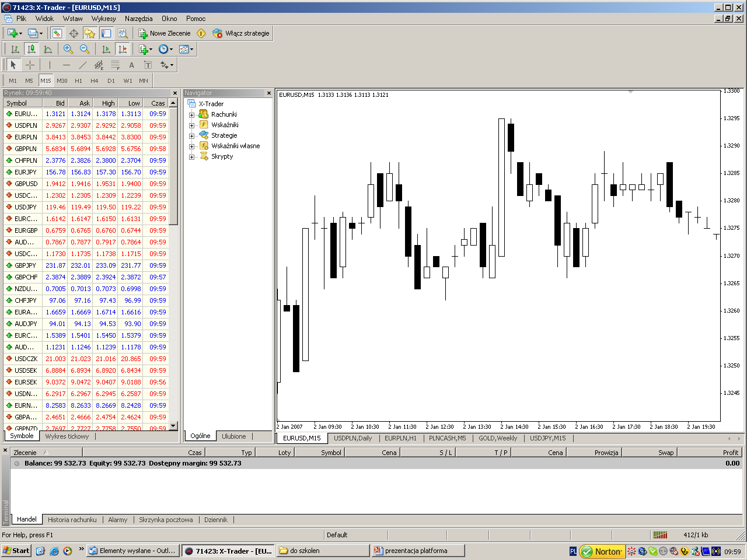Click Market Watch vertical scrollbar thumb

(x=173, y=166)
